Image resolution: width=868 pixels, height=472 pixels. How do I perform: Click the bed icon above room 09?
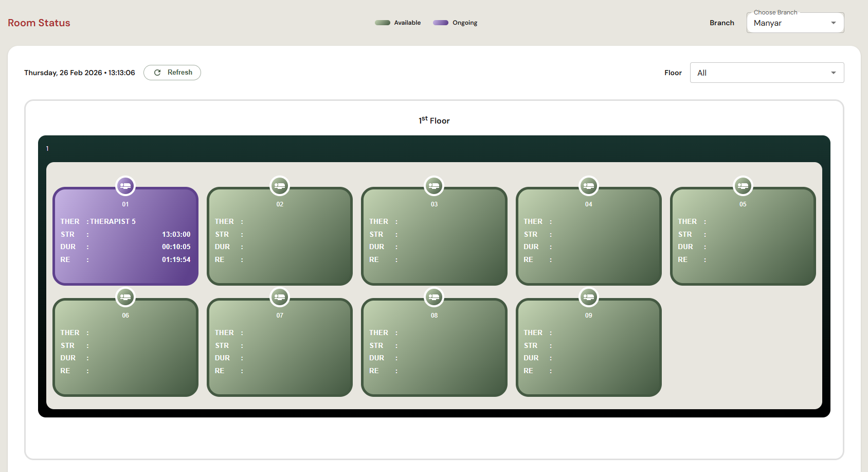point(589,297)
